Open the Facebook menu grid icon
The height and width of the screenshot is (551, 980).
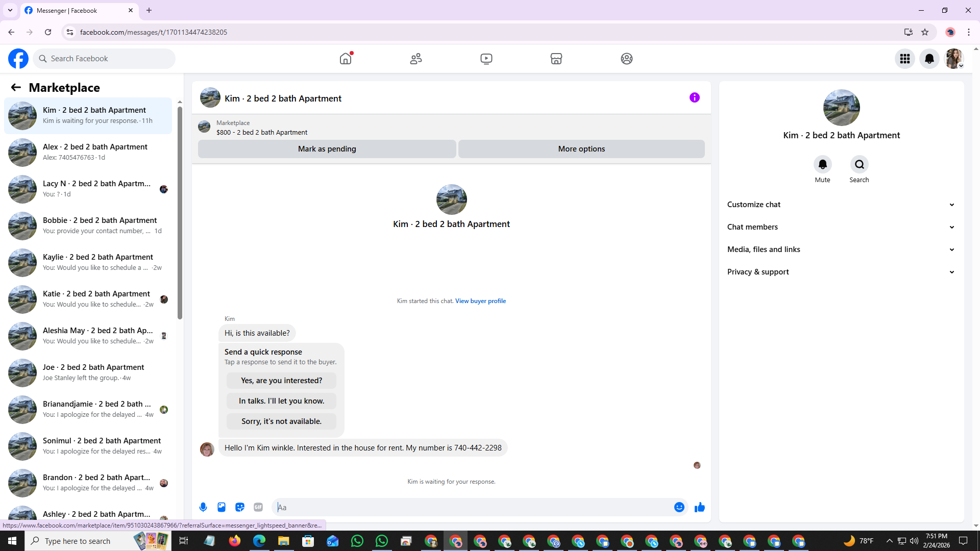pyautogui.click(x=905, y=59)
